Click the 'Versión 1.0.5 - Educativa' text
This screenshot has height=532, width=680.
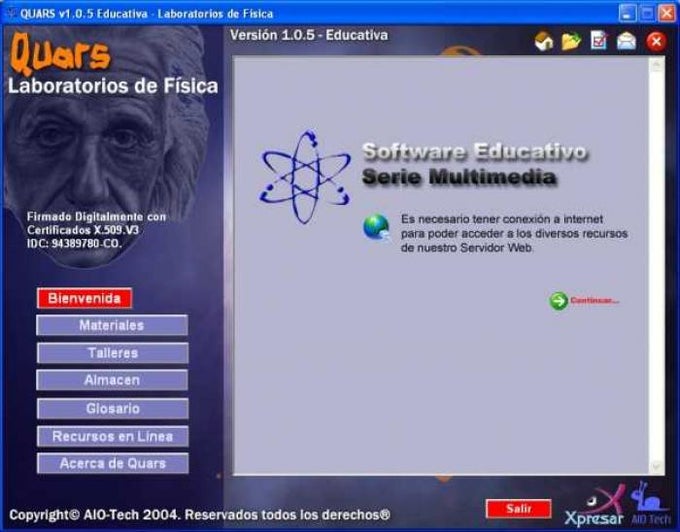tap(309, 35)
